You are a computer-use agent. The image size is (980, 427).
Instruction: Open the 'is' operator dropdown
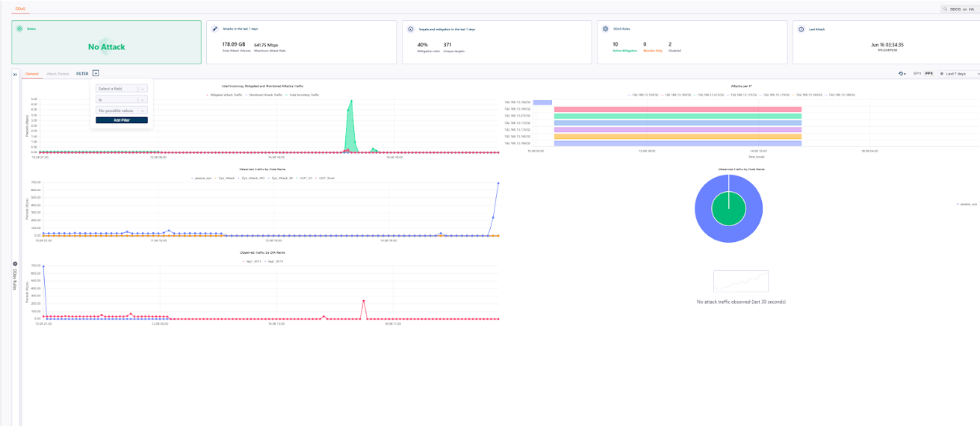coord(122,99)
